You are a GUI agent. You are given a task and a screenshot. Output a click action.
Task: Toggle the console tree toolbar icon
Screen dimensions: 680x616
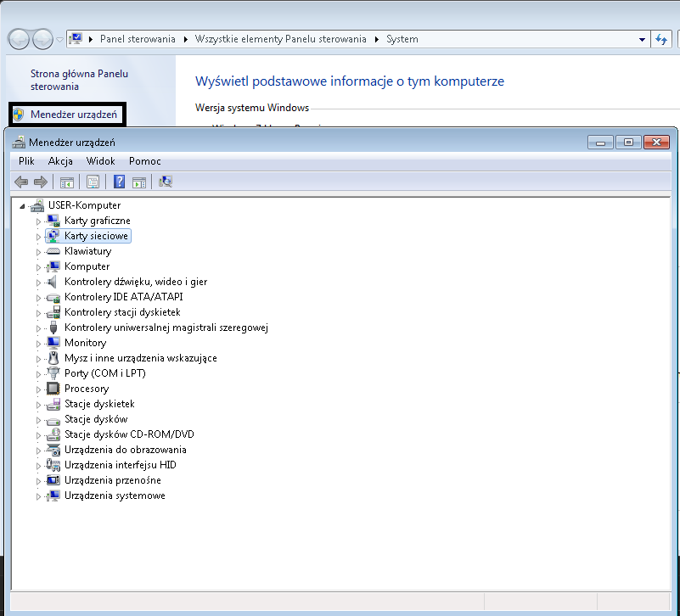(x=67, y=182)
